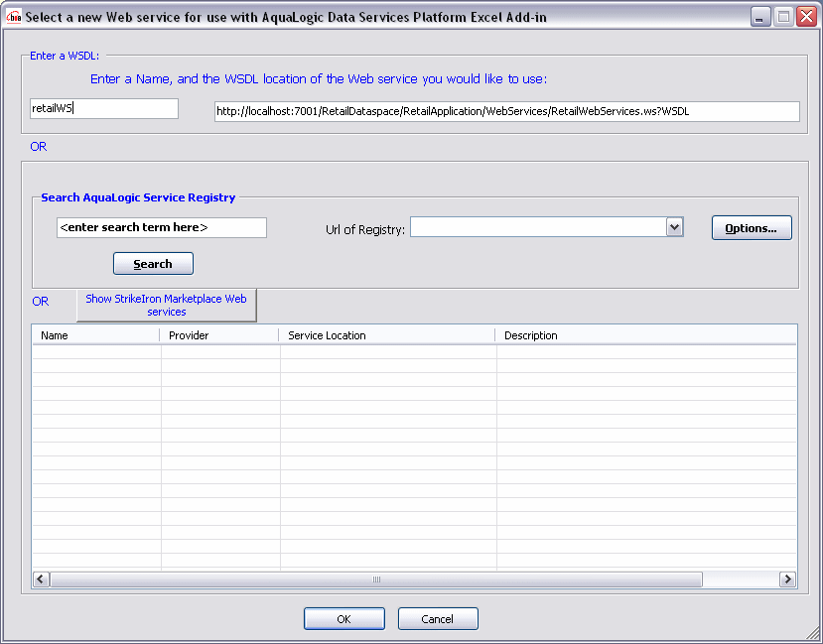Click the resize grip in window corner
This screenshot has width=823, height=644.
click(812, 633)
